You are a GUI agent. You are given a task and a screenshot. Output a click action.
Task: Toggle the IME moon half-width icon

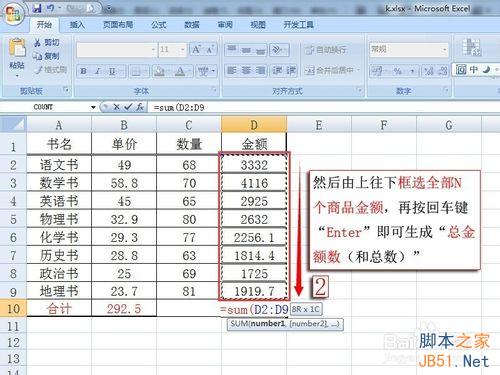pyautogui.click(x=486, y=69)
